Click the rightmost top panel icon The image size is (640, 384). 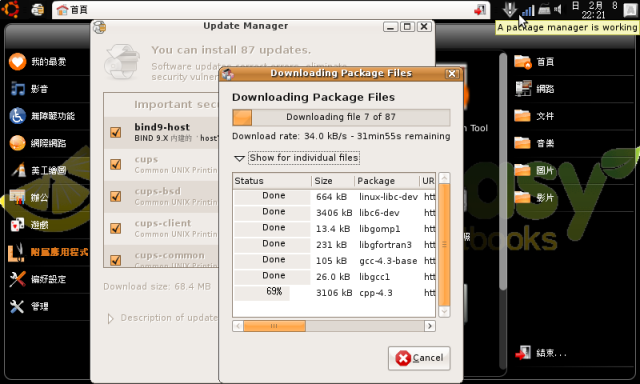coord(630,10)
